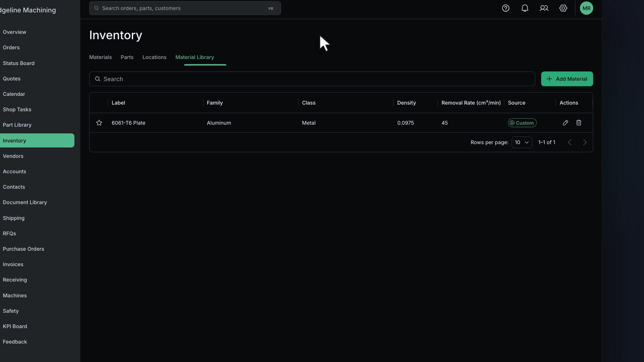644x362 pixels.
Task: Open Purchase Orders in the sidebar
Action: [x=23, y=249]
